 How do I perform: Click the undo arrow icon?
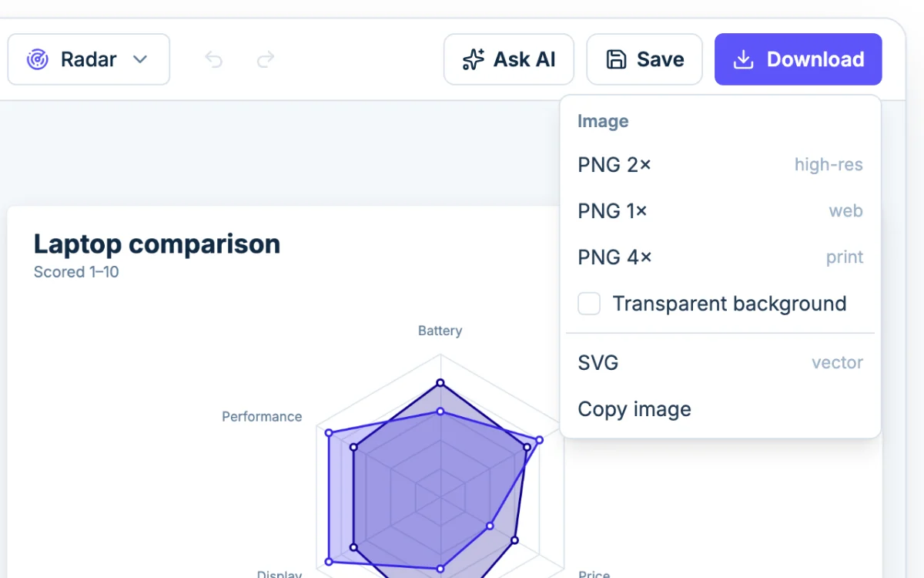[x=213, y=59]
